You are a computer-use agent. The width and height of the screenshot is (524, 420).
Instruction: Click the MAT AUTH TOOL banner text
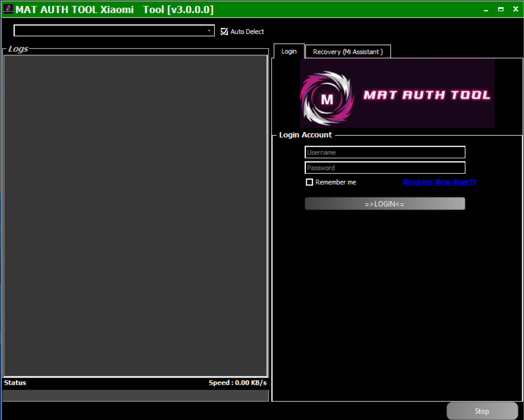[x=426, y=95]
